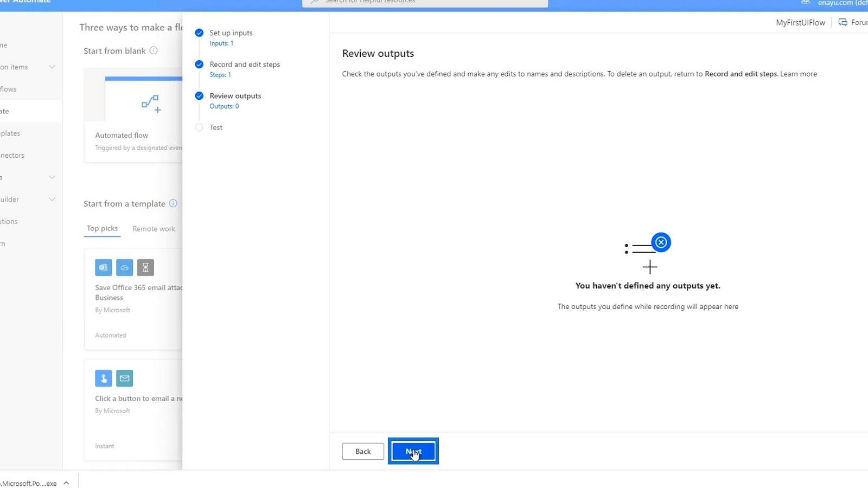Select the Top picks tab
This screenshot has height=488, width=868.
coord(102,228)
